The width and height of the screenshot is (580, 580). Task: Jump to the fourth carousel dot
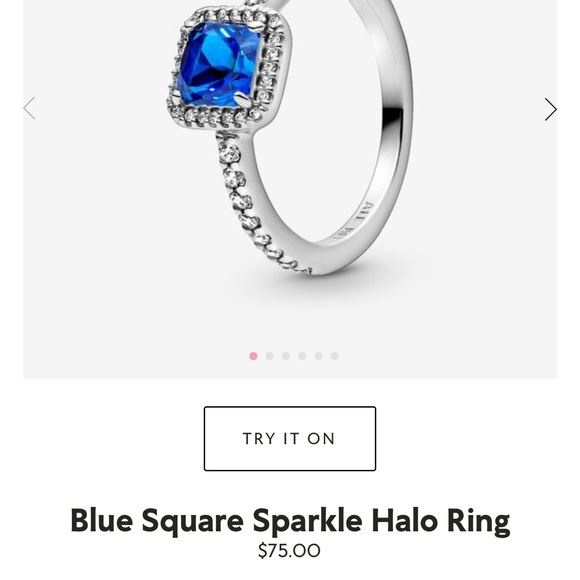302,356
